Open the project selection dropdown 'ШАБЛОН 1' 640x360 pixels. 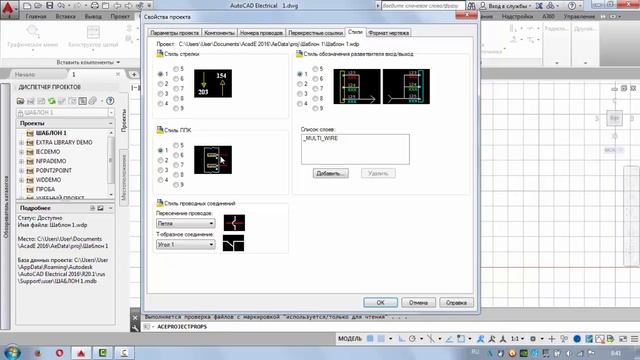[65, 112]
